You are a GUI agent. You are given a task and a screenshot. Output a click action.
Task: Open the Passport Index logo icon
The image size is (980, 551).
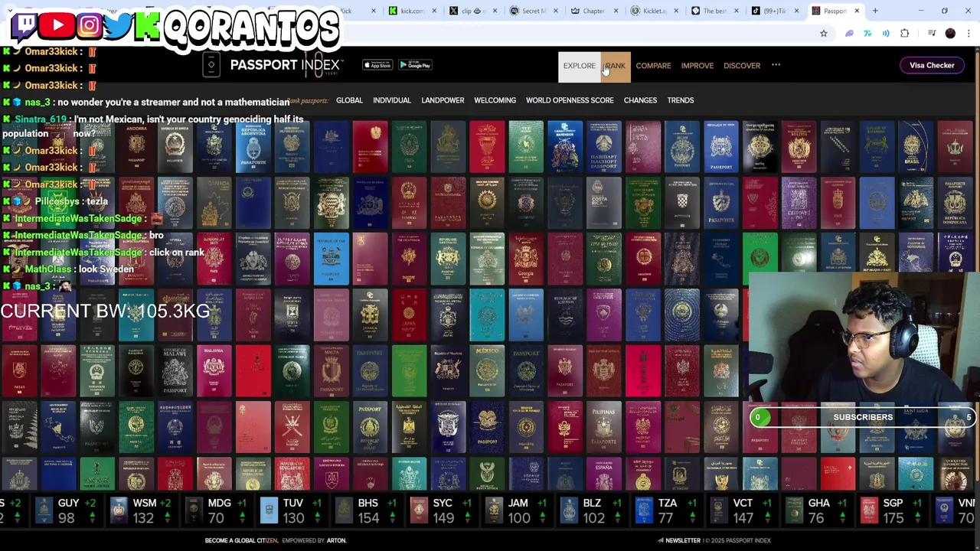pos(211,65)
